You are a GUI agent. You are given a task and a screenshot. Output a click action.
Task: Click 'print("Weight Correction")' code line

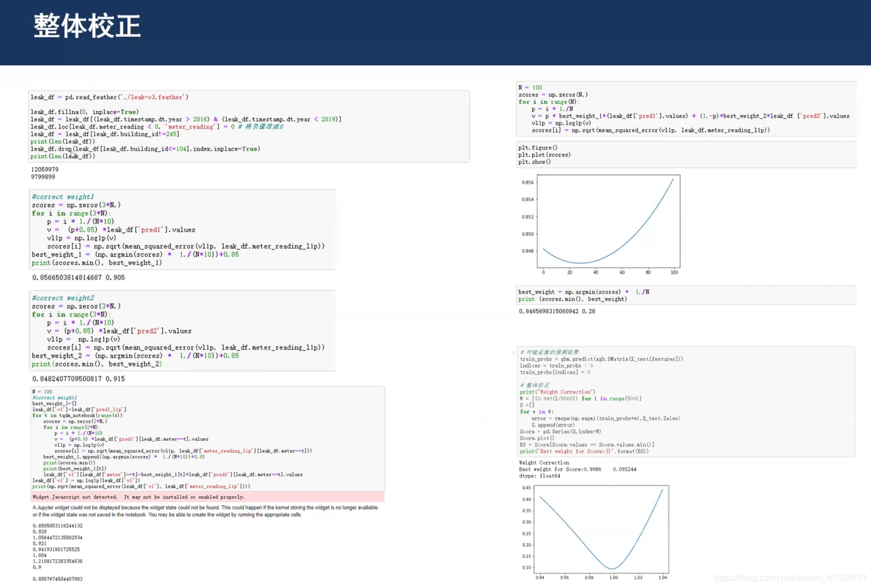click(557, 392)
